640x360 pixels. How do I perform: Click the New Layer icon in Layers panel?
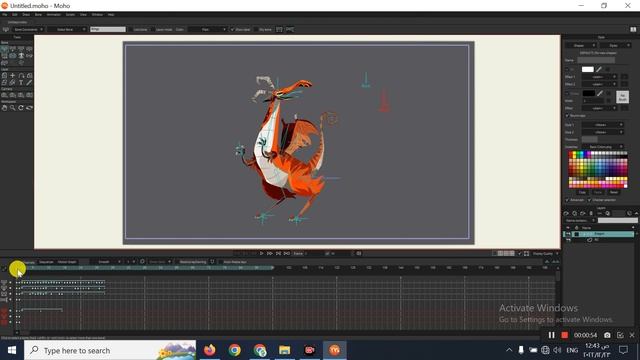point(566,213)
